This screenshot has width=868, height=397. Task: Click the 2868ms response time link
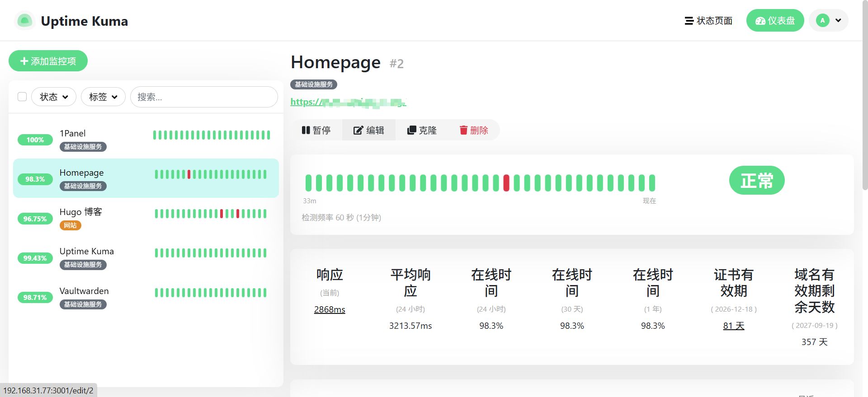[330, 309]
